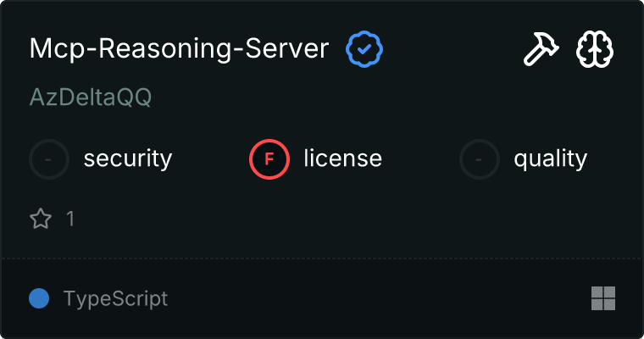Click the Windows platform logo icon
Image resolution: width=644 pixels, height=339 pixels.
(x=603, y=298)
